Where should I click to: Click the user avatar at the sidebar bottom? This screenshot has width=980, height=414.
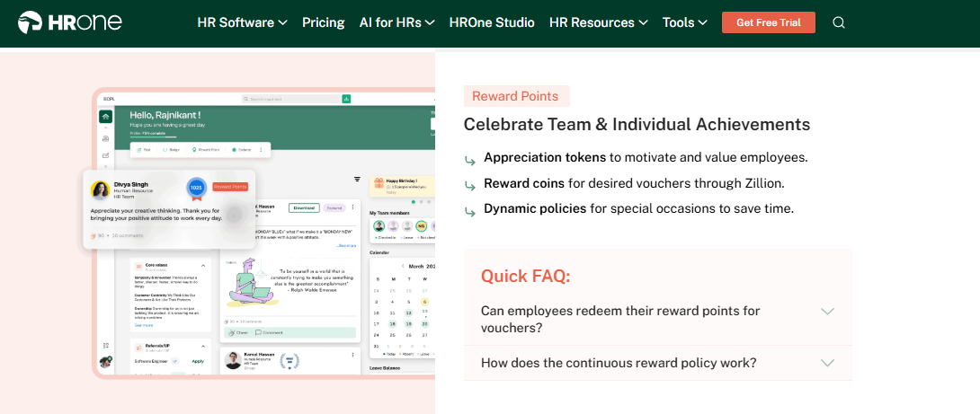(x=105, y=362)
